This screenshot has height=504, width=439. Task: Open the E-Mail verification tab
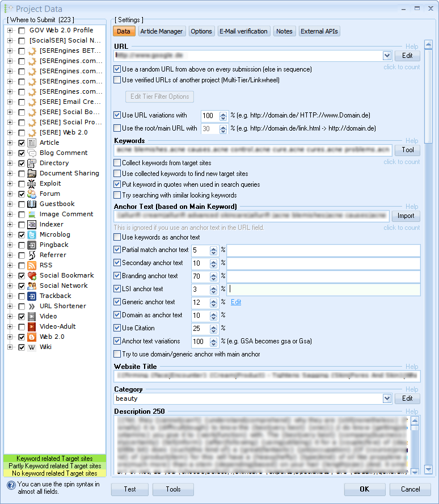(x=244, y=31)
